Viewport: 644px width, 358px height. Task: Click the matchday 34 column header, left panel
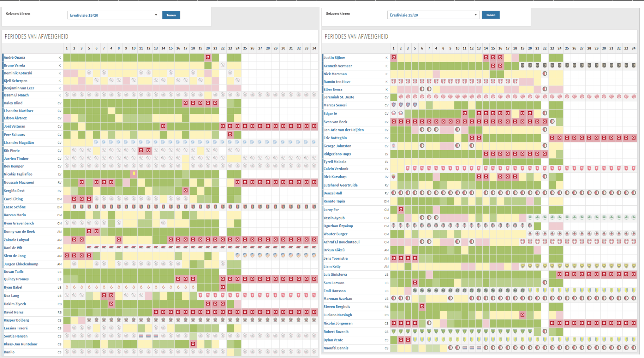pos(314,48)
